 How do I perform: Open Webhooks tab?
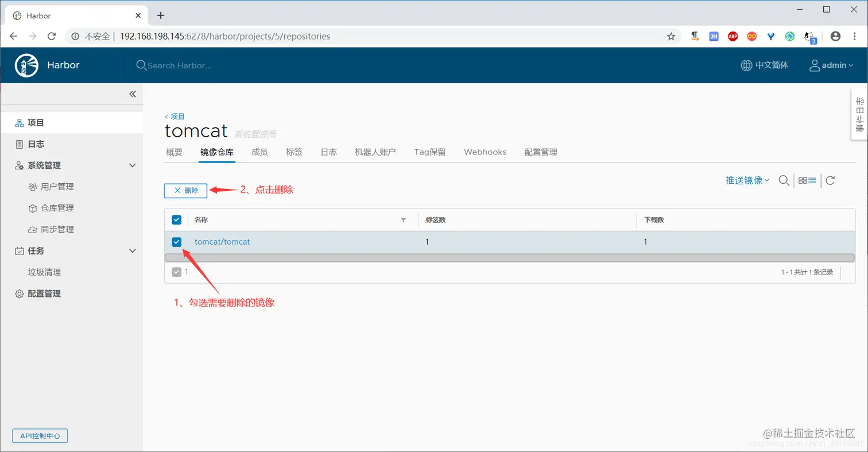[x=485, y=152]
